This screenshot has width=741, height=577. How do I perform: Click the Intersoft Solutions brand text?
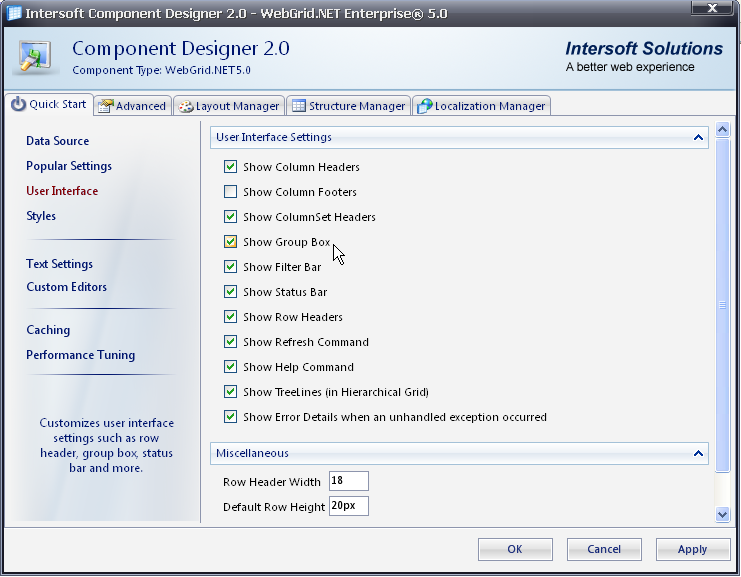(644, 49)
